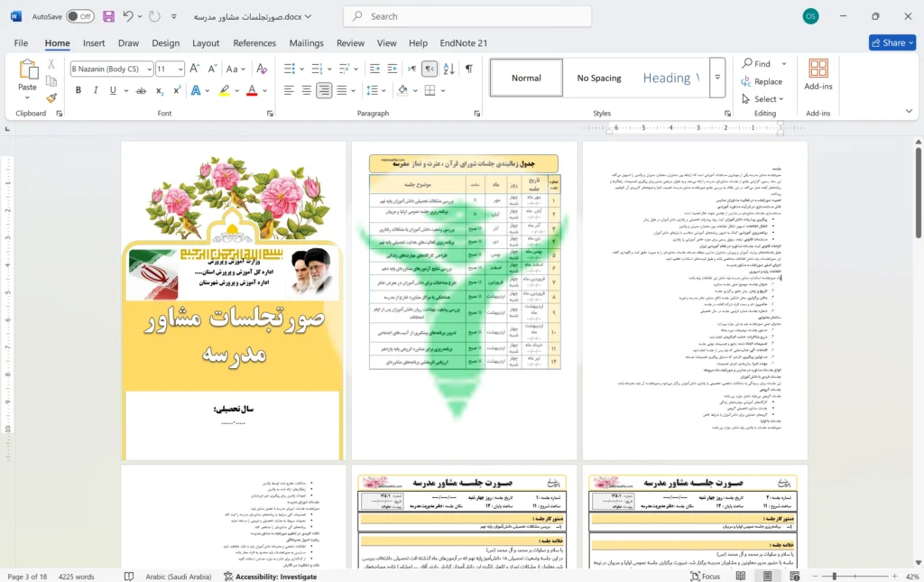Apply superscript formatting
The image size is (924, 582).
177,91
